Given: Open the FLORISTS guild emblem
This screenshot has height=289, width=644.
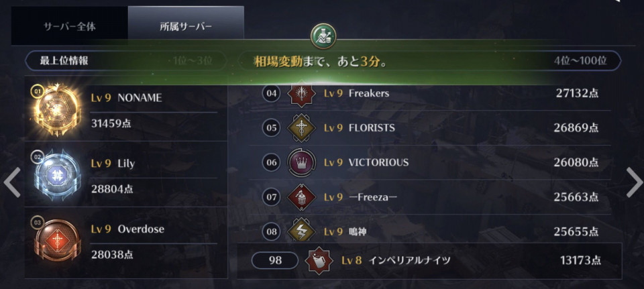Looking at the screenshot, I should coord(301,127).
